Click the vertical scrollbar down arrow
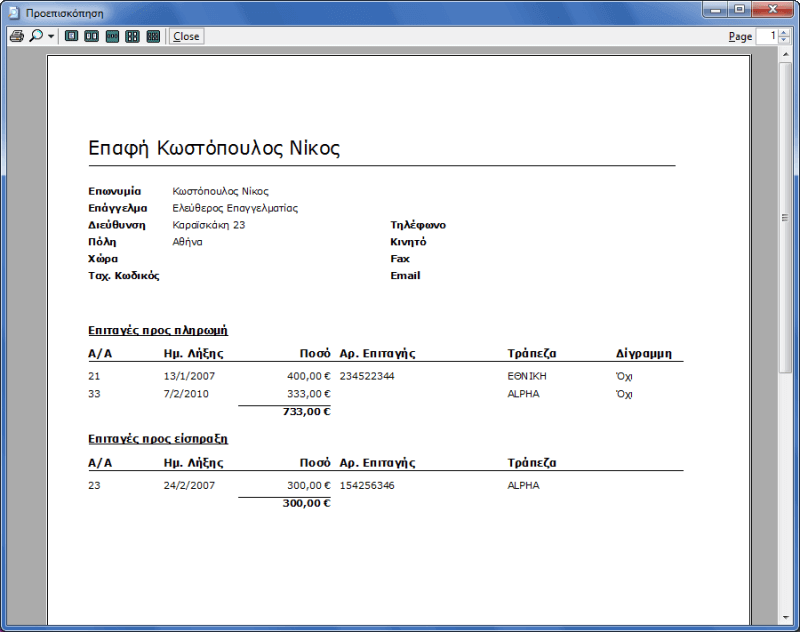This screenshot has height=632, width=800. 786,617
